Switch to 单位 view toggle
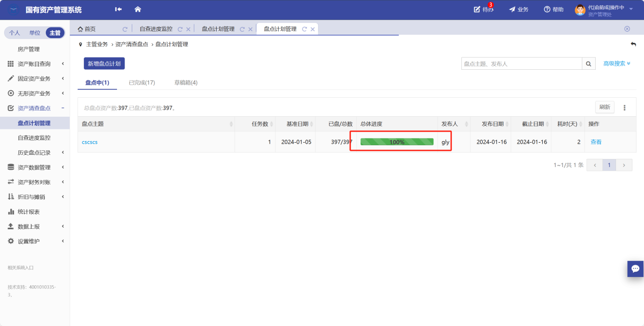 coord(35,33)
